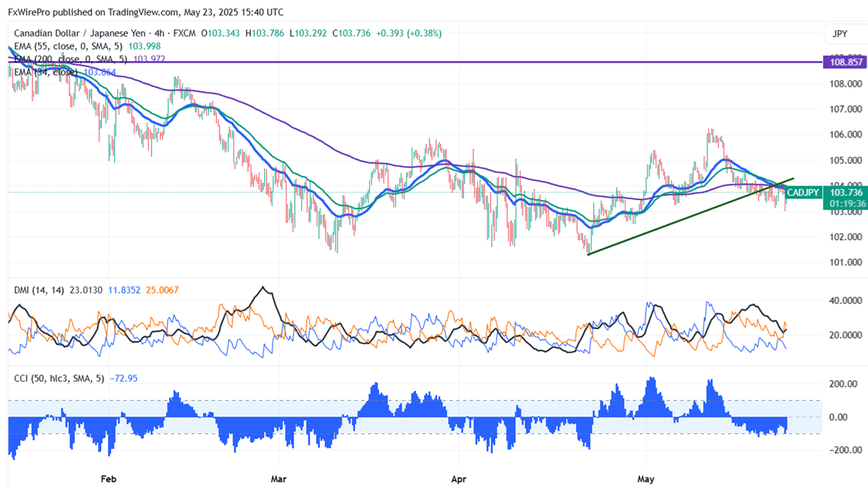Click the 40.0000 DMI axis label
Image resolution: width=868 pixels, height=489 pixels.
pos(846,301)
